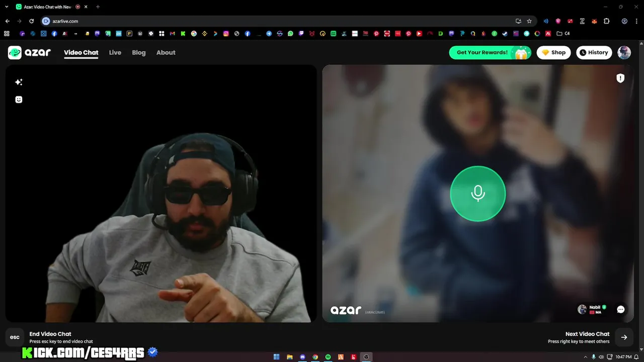Open the History button

click(594, 52)
